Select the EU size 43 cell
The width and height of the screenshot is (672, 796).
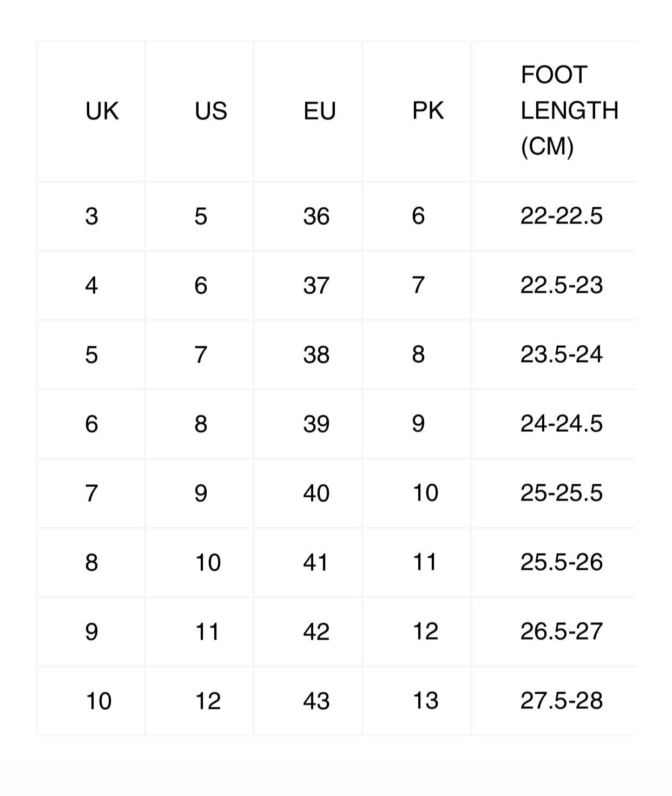click(316, 701)
